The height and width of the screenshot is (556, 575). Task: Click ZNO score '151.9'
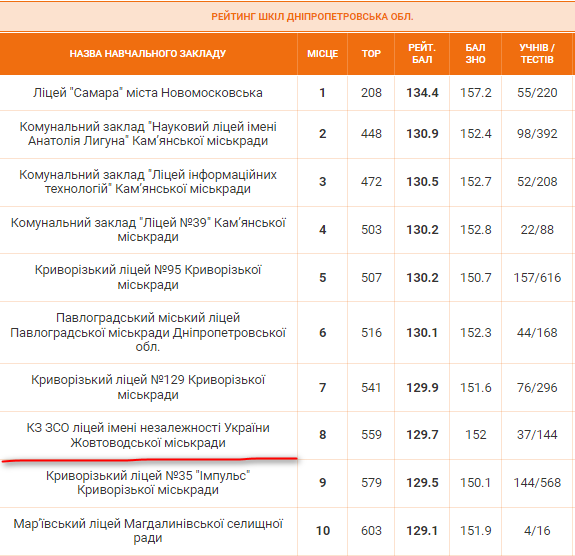pos(476,531)
